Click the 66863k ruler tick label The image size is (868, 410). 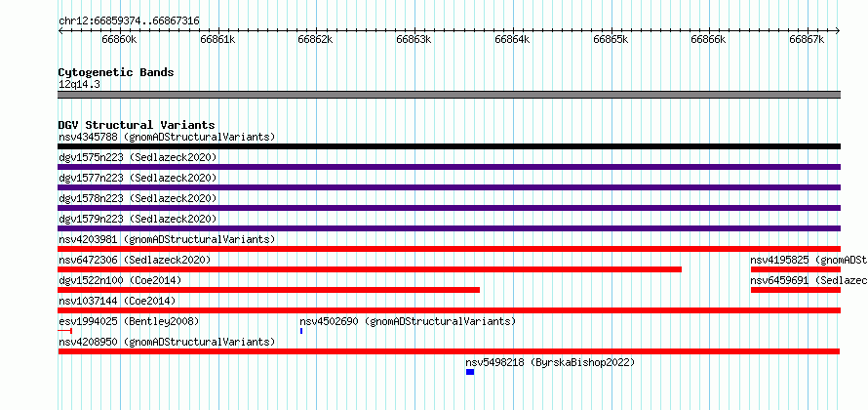(414, 39)
